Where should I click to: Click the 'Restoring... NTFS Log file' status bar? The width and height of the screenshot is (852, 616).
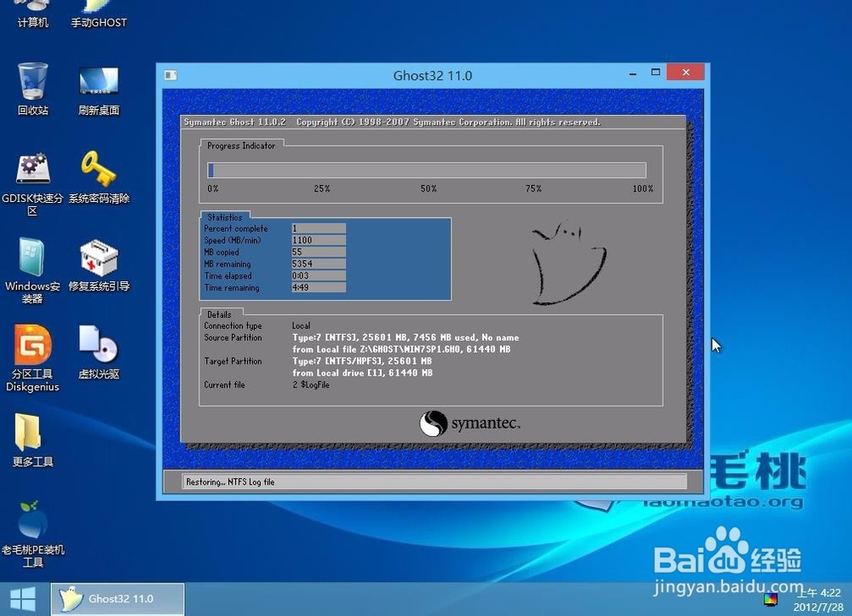pyautogui.click(x=434, y=482)
